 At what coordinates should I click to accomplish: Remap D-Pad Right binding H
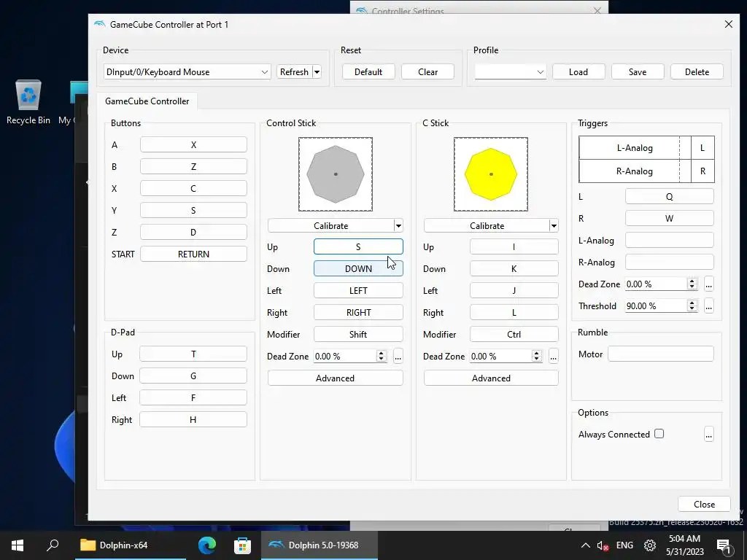(193, 419)
